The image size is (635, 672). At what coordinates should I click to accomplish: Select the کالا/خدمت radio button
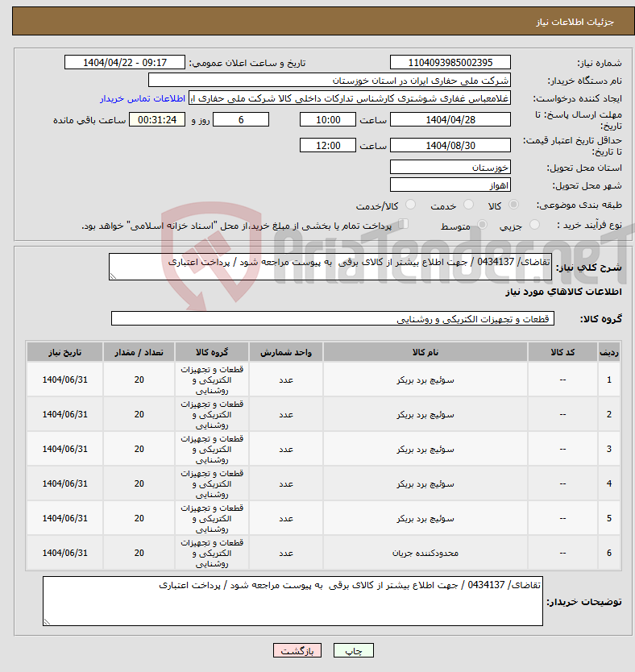pyautogui.click(x=410, y=205)
